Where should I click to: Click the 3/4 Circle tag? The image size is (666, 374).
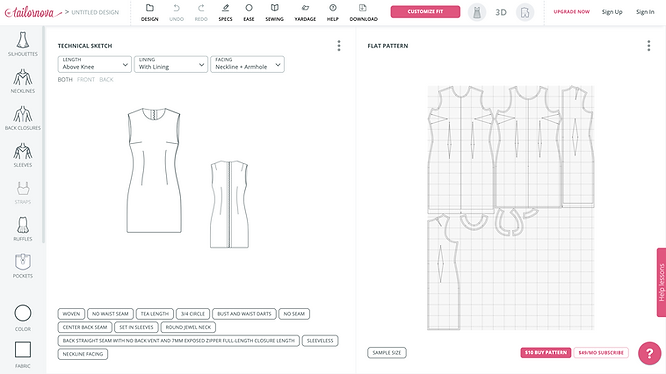tap(193, 314)
